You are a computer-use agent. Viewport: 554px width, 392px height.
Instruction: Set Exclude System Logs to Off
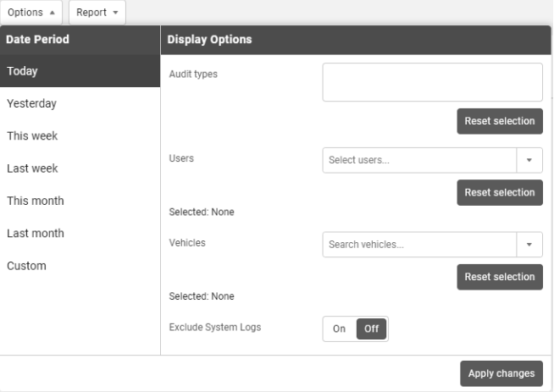click(371, 329)
